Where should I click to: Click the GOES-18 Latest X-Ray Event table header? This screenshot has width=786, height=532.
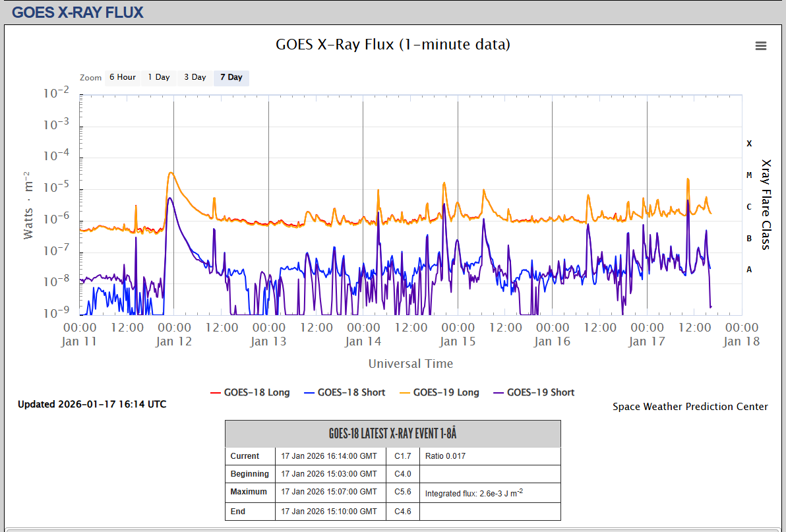(x=392, y=434)
